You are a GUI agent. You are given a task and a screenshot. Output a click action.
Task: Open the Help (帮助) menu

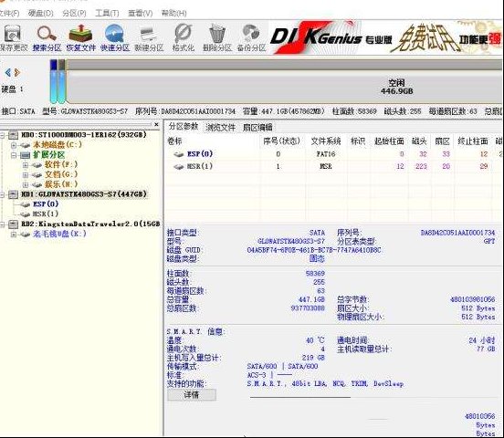[173, 13]
